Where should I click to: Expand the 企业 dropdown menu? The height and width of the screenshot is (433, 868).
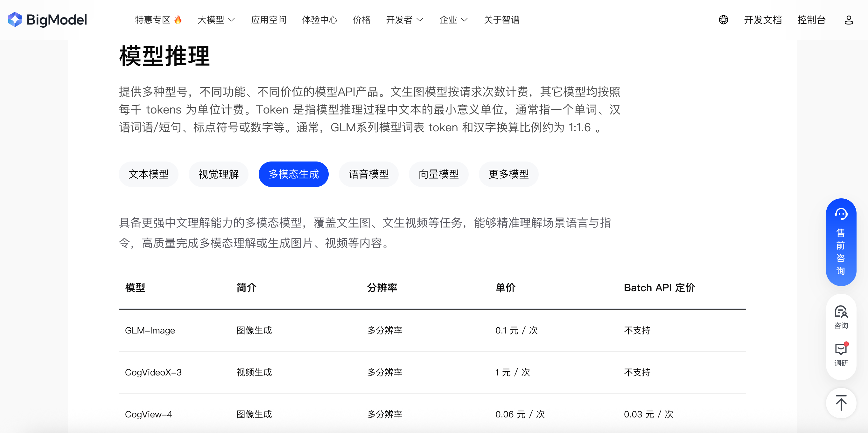point(453,20)
